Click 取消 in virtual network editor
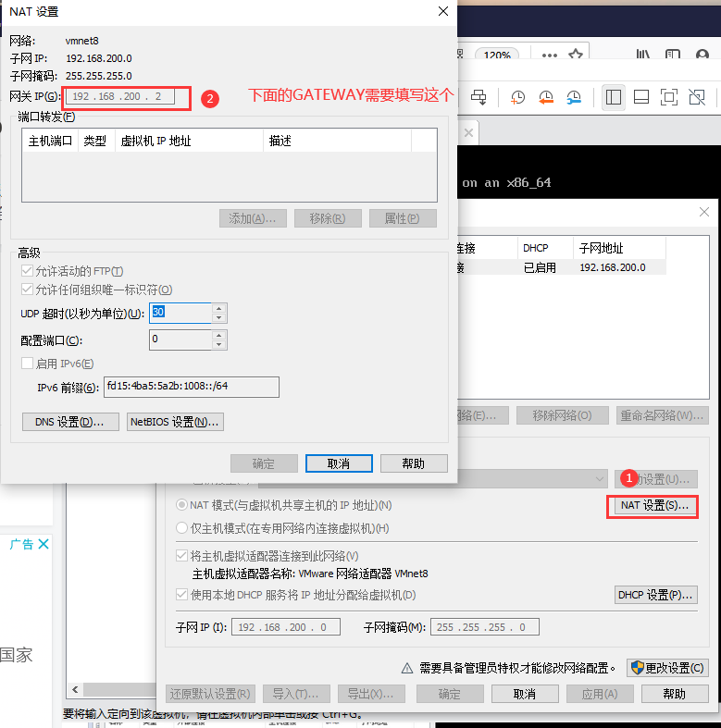721x728 pixels. [x=525, y=694]
